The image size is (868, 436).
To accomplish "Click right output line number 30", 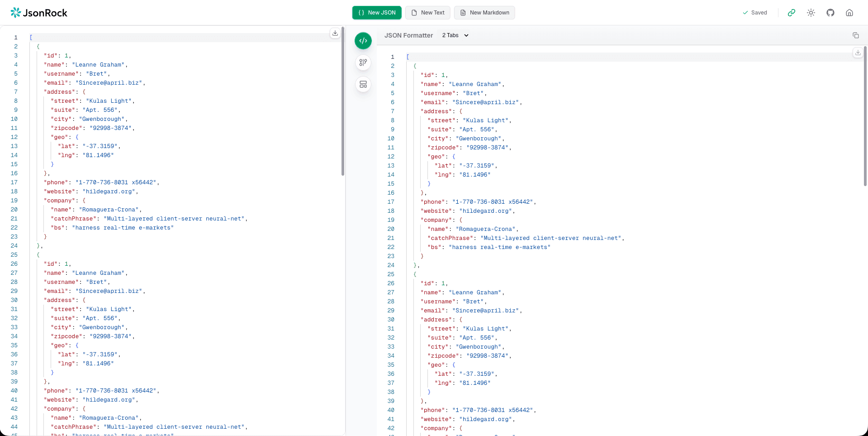I will (x=391, y=320).
